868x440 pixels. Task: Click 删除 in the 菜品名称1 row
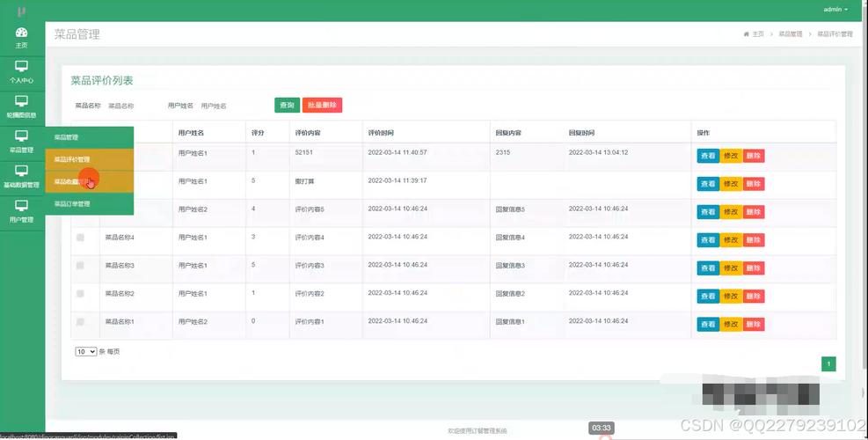coord(754,324)
